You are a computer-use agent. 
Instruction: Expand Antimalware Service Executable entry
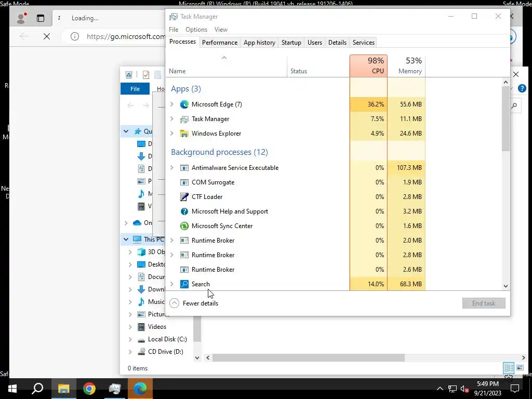click(x=171, y=168)
